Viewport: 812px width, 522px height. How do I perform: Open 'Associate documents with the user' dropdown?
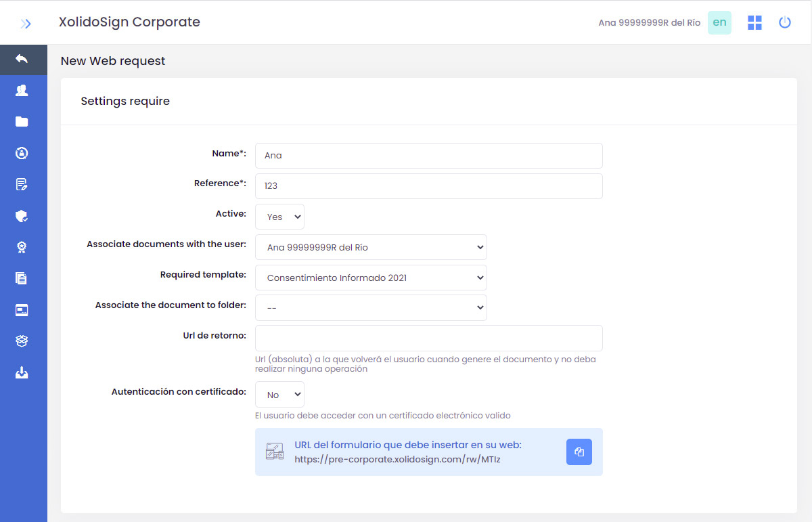coord(371,247)
